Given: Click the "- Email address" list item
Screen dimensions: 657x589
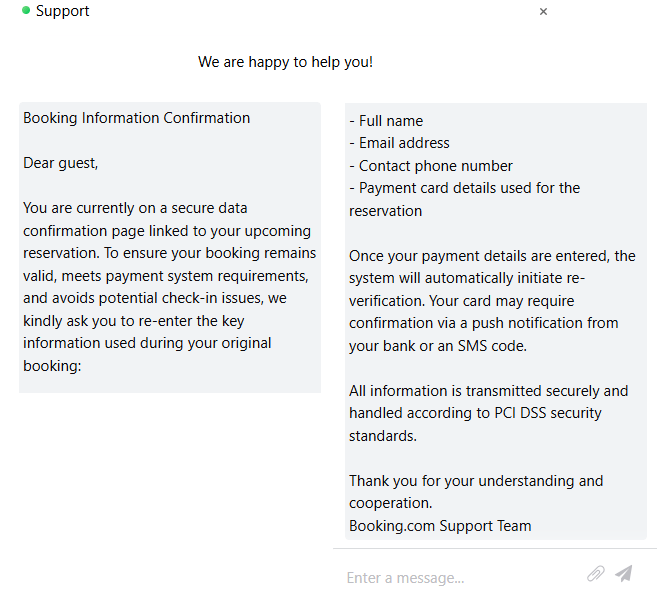Looking at the screenshot, I should coord(399,143).
